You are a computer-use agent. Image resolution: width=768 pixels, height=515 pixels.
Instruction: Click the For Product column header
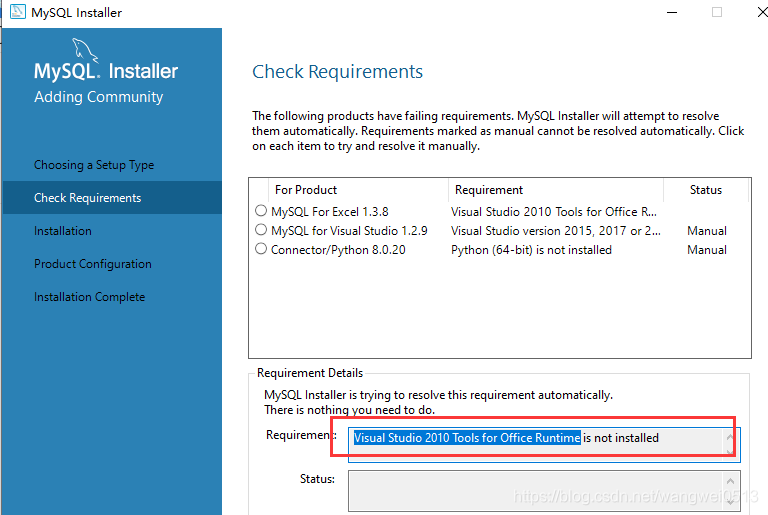tap(358, 190)
